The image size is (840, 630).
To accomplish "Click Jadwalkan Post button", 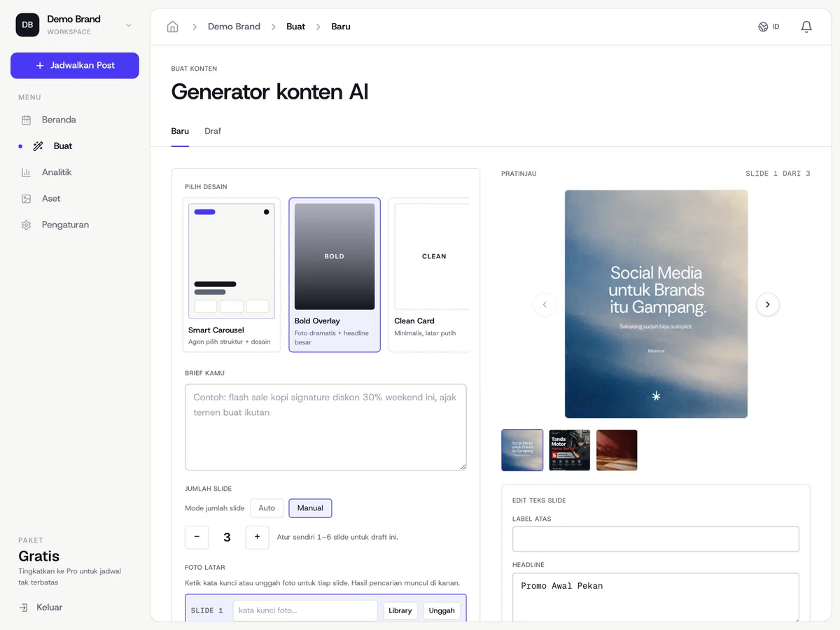I will click(x=75, y=65).
